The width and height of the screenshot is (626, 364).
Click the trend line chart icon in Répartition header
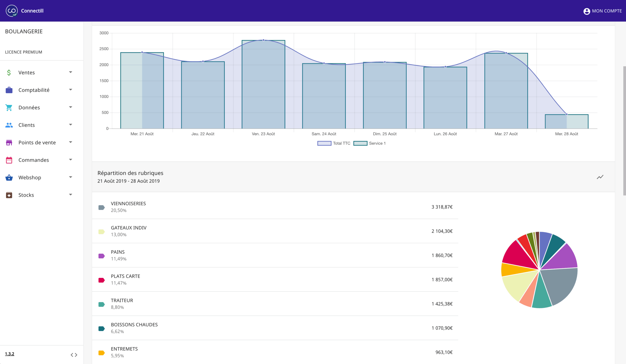[x=600, y=177]
